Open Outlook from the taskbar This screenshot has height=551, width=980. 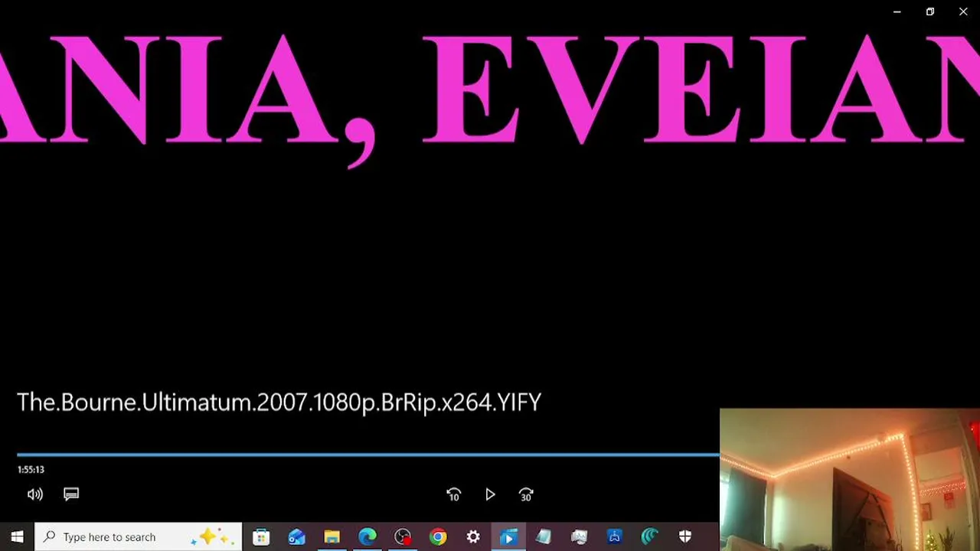[x=296, y=537]
